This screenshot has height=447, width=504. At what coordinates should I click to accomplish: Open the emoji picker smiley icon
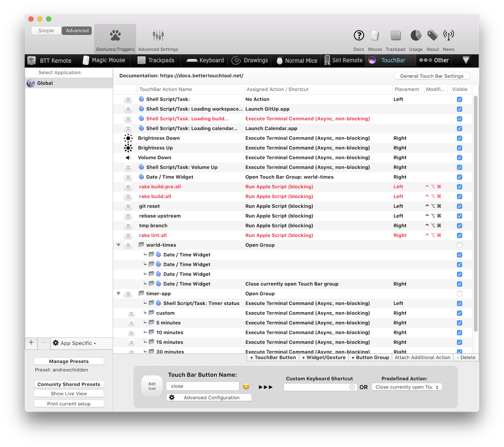[x=246, y=386]
